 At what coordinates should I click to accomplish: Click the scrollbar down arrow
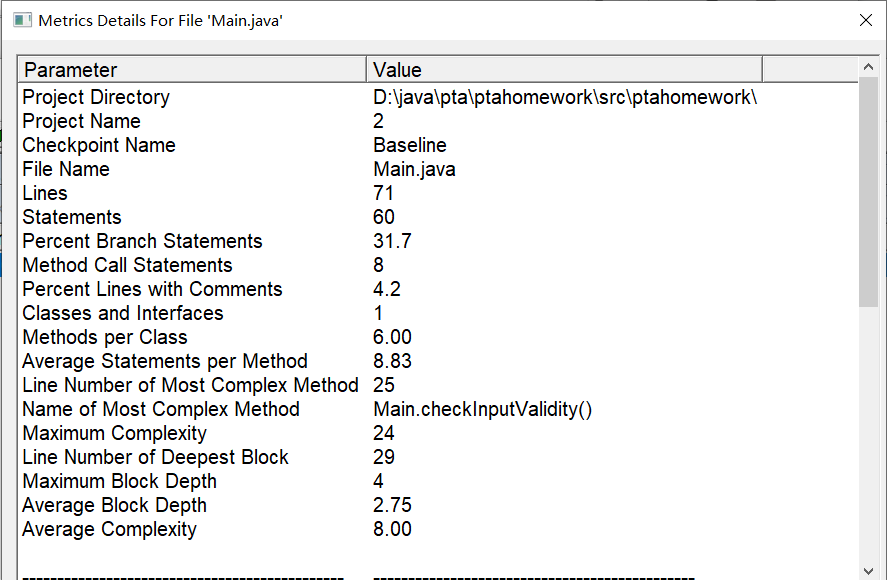click(x=869, y=570)
